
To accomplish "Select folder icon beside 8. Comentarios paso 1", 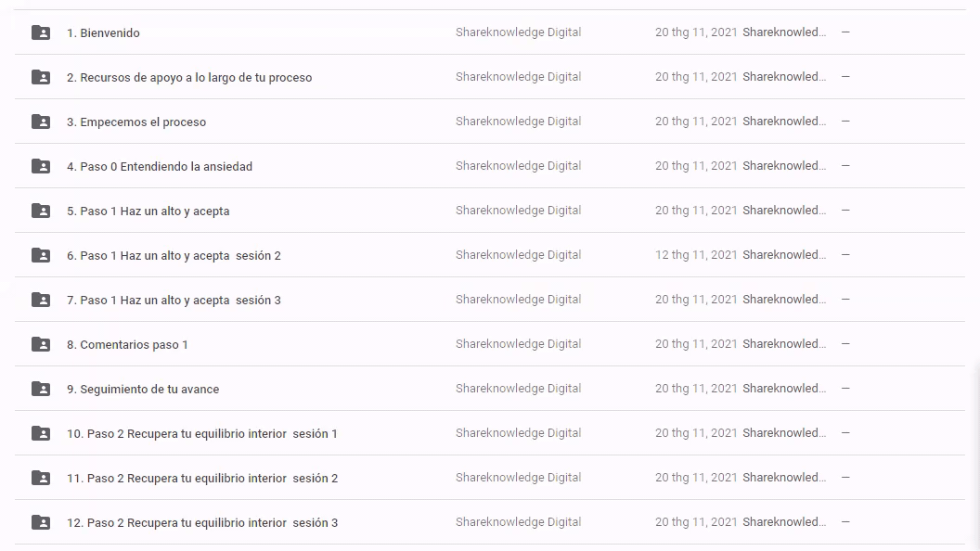I will tap(41, 344).
